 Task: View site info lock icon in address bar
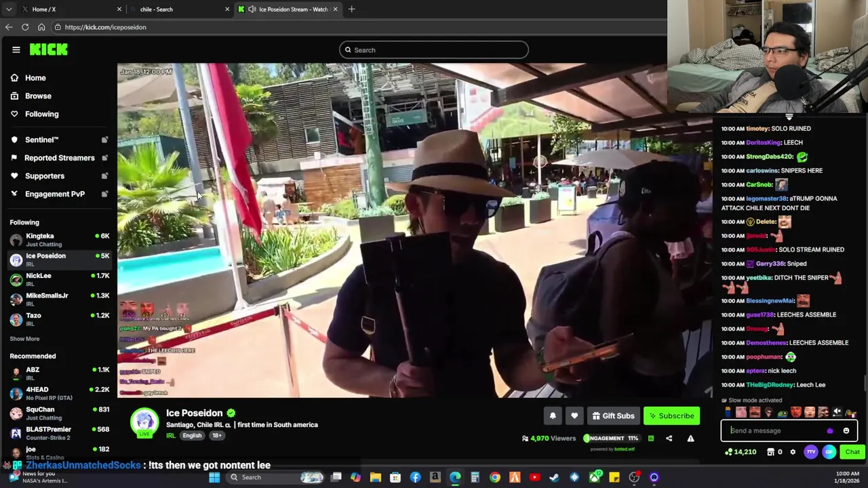pos(59,27)
